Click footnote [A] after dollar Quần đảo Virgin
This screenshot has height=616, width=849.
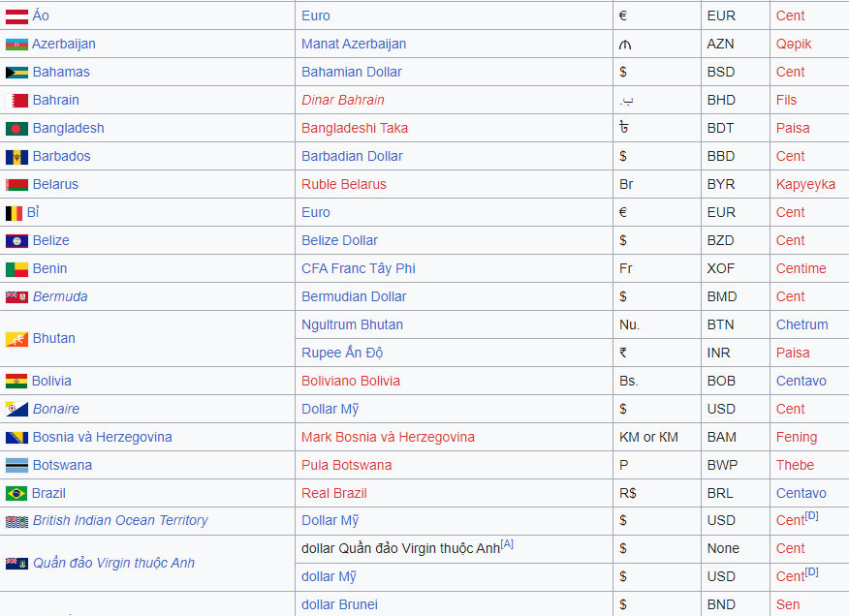click(507, 544)
